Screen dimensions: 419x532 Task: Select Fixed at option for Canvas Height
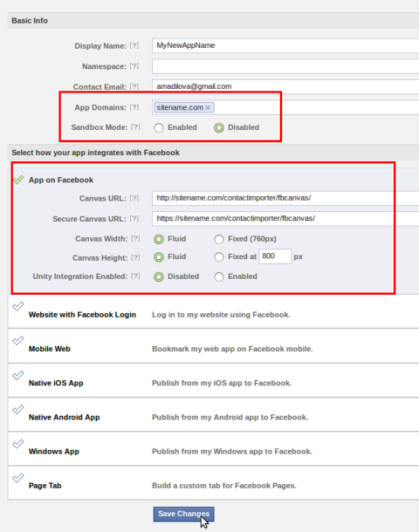(x=219, y=257)
